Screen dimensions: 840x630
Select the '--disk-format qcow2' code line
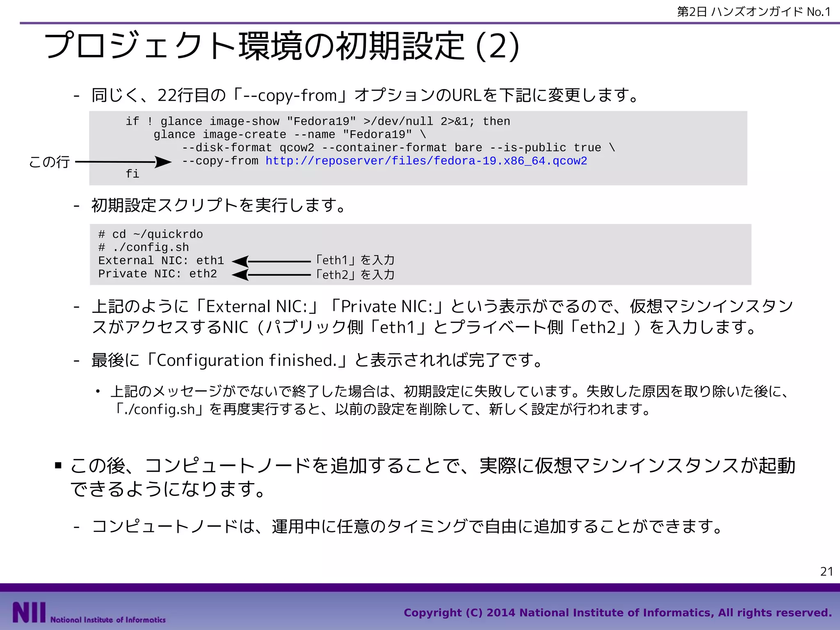pyautogui.click(x=398, y=148)
